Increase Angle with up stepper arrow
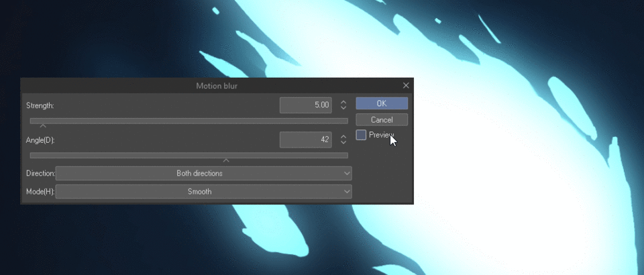This screenshot has height=275, width=644. click(x=343, y=137)
